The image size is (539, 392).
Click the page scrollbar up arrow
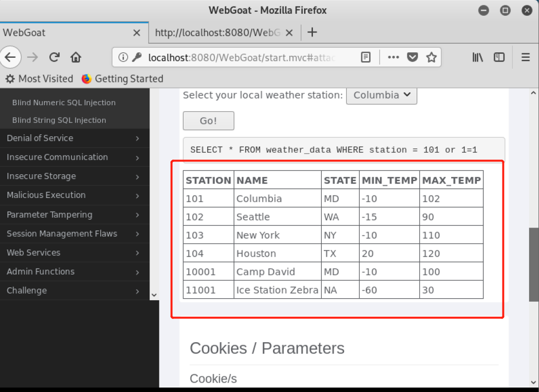coord(533,93)
